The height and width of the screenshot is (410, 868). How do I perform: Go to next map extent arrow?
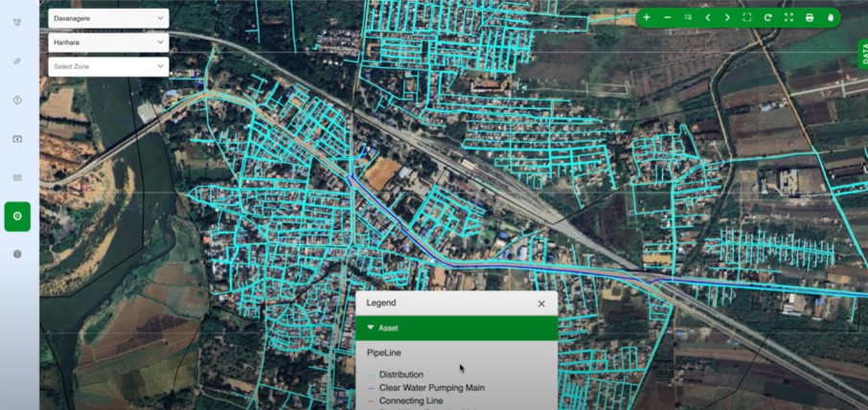pyautogui.click(x=727, y=17)
